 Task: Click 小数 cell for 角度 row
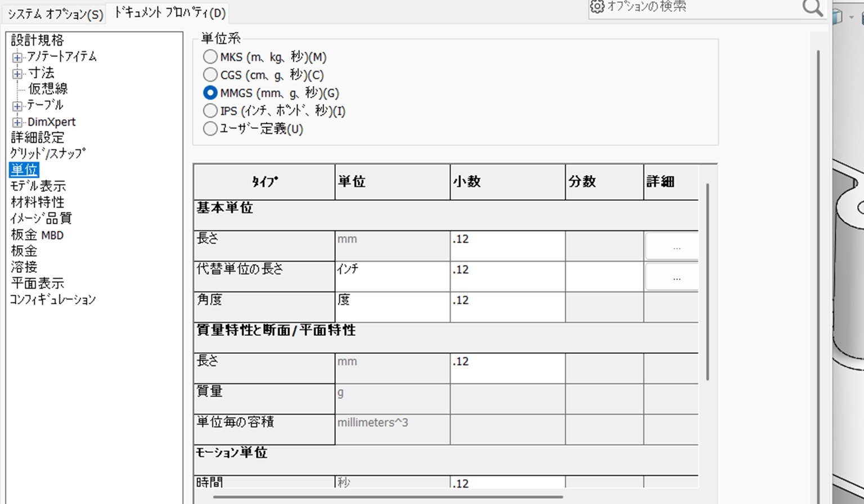(x=507, y=307)
